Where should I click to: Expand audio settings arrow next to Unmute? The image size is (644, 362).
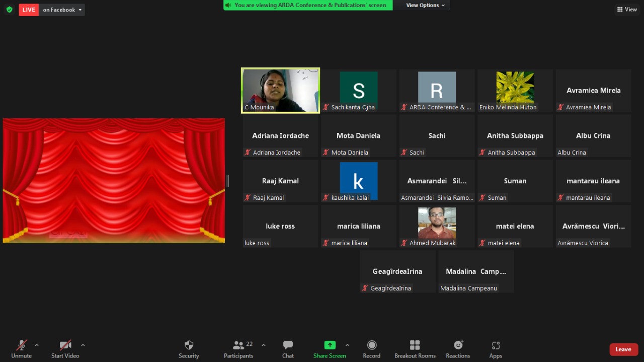coord(37,345)
